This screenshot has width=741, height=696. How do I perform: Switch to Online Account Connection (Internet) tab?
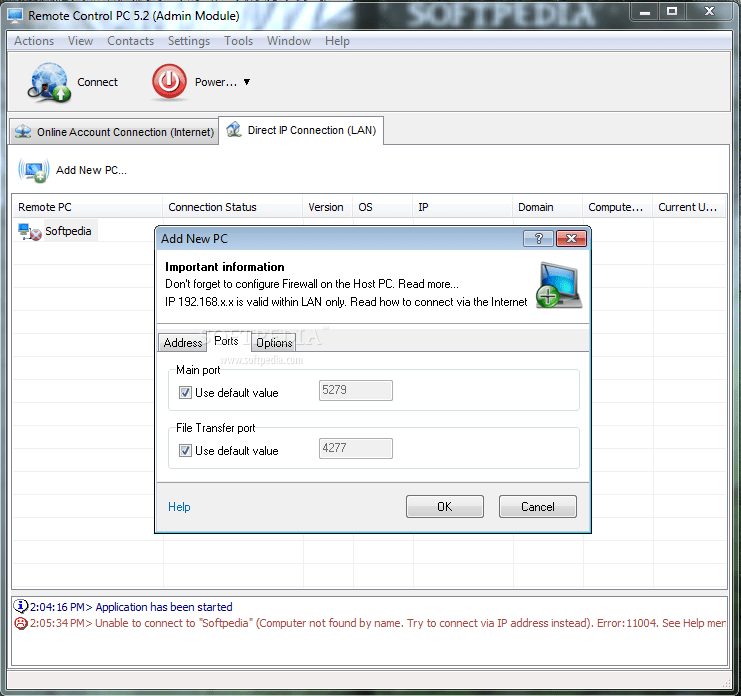pos(114,131)
